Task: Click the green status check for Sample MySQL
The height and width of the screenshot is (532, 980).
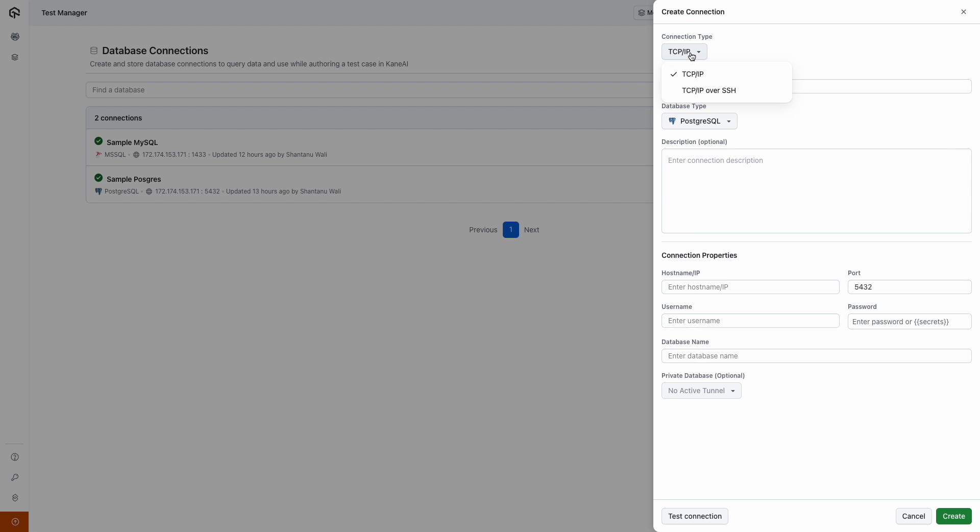Action: [99, 141]
